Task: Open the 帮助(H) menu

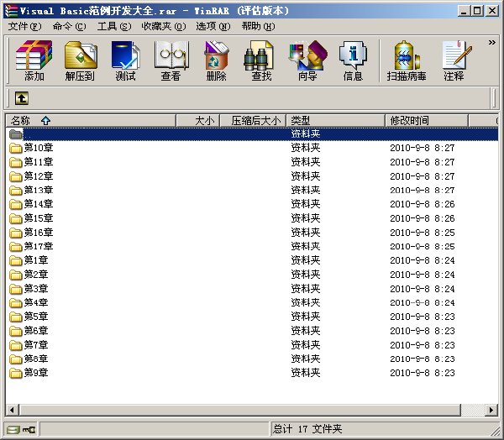Action: 258,26
